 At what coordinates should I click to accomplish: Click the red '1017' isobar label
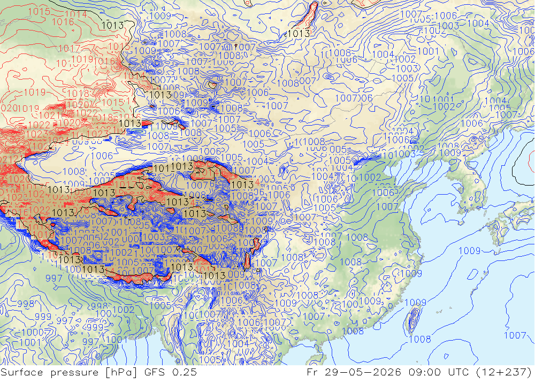(69, 49)
